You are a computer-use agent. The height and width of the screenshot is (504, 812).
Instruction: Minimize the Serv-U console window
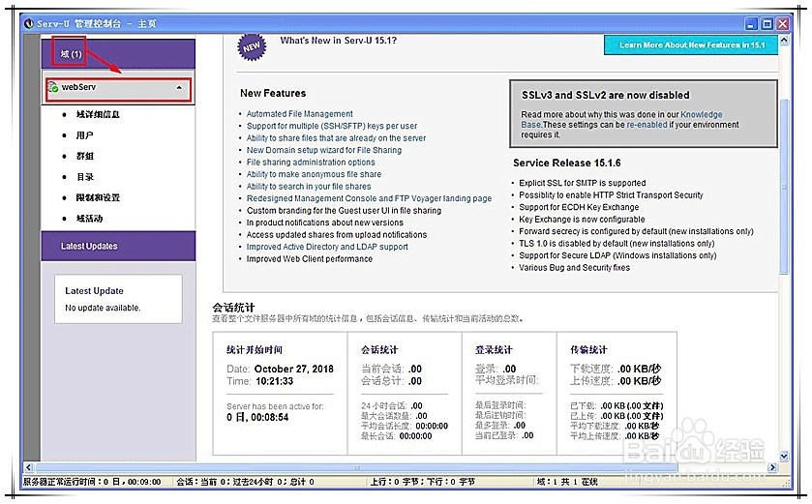(751, 24)
